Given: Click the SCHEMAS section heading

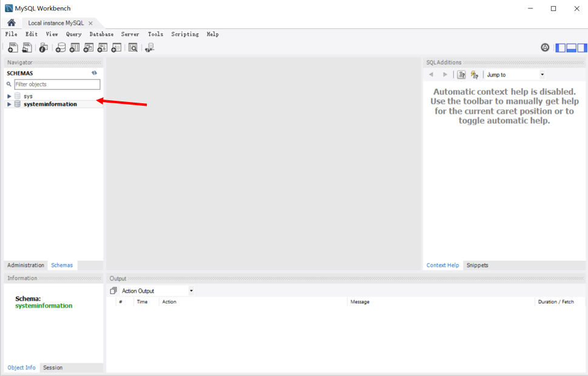Looking at the screenshot, I should click(x=20, y=73).
